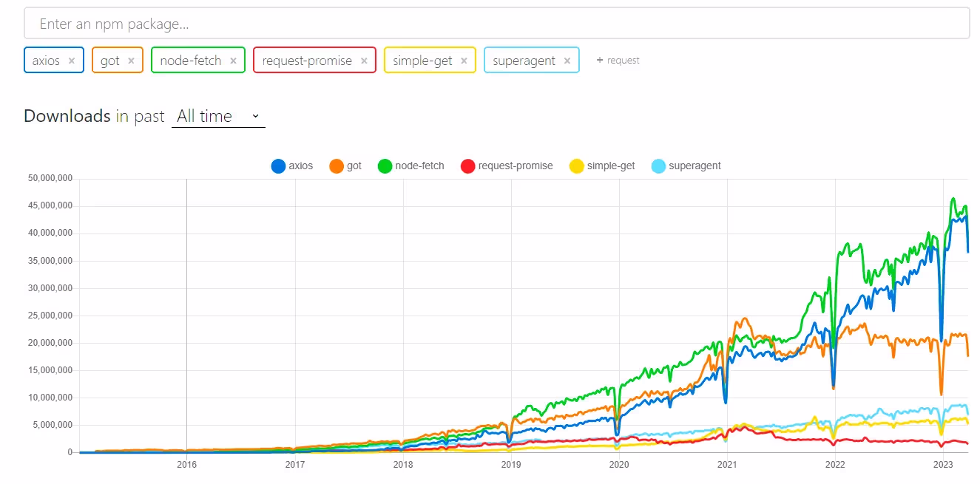
Task: Toggle axios series via blue legend dot
Action: click(279, 166)
